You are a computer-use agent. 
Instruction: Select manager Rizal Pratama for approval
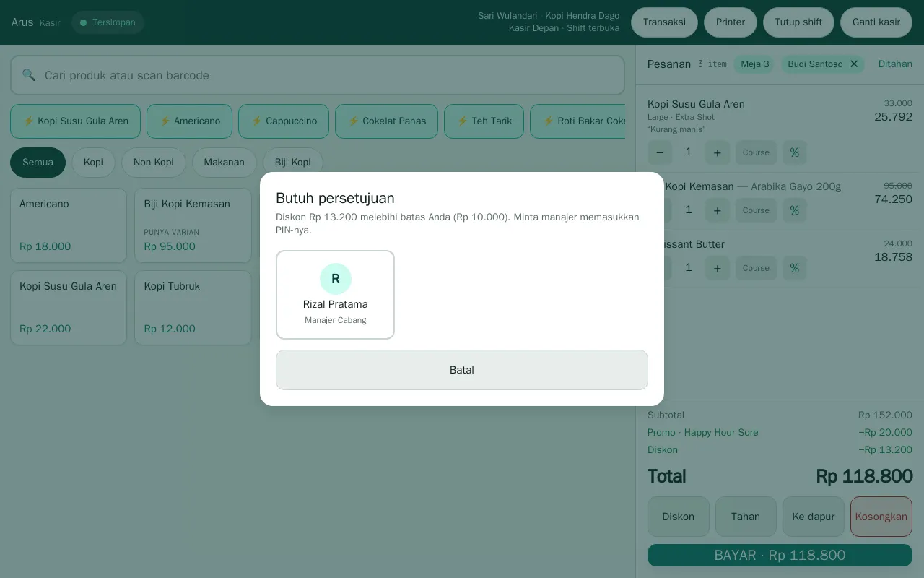point(335,295)
